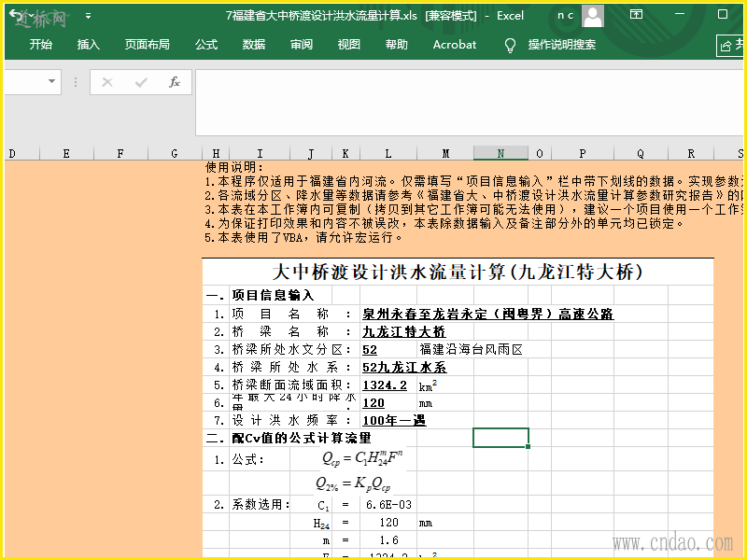Click the title cell 大中桥渡设计洪水流量计算
Viewport: 747px width, 560px height.
(x=458, y=273)
